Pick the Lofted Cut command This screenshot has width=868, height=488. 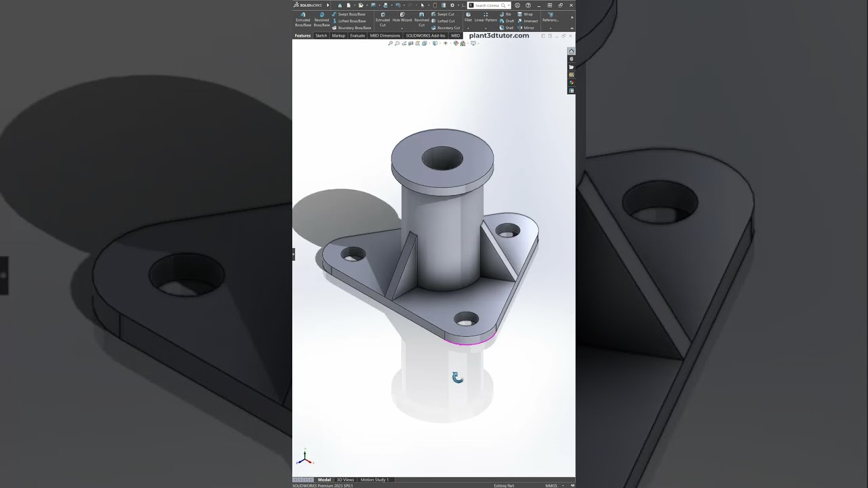(443, 21)
